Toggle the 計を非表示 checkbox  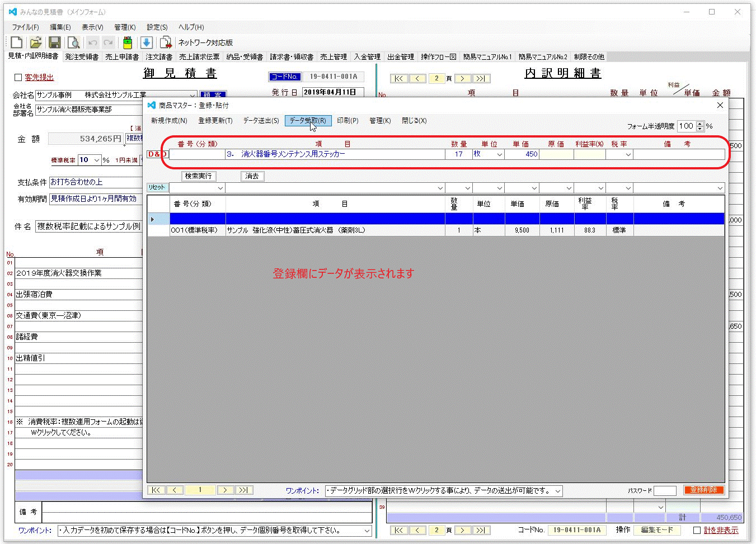[697, 530]
